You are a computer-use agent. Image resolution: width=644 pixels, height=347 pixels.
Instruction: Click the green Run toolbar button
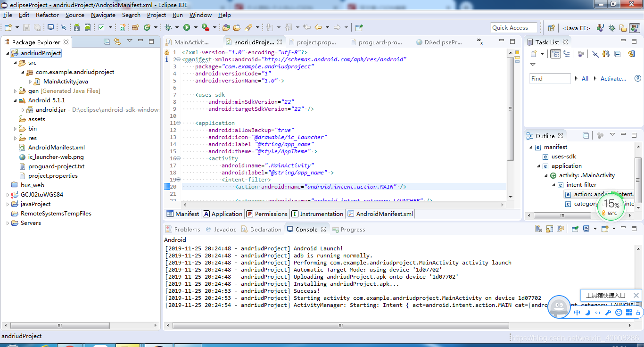187,28
